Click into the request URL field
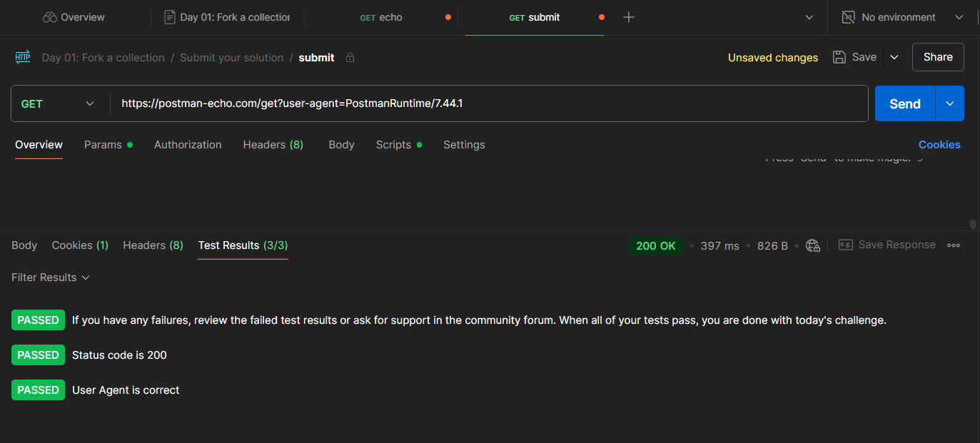The image size is (980, 443). point(489,103)
